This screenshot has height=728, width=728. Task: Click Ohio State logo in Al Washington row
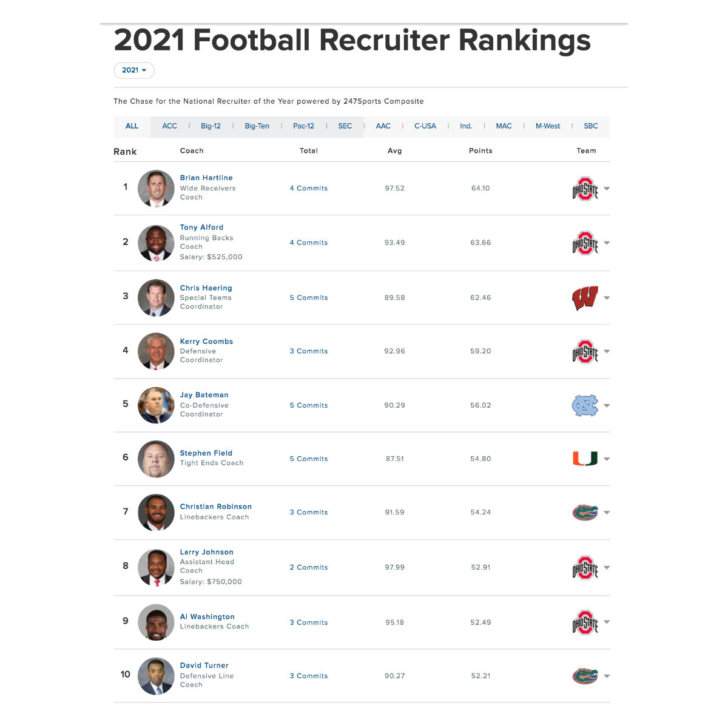coord(585,622)
